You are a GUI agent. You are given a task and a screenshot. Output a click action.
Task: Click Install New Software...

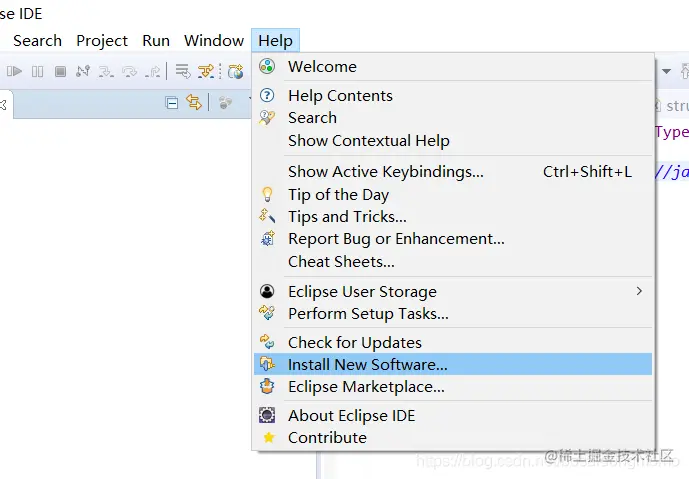tap(453, 364)
